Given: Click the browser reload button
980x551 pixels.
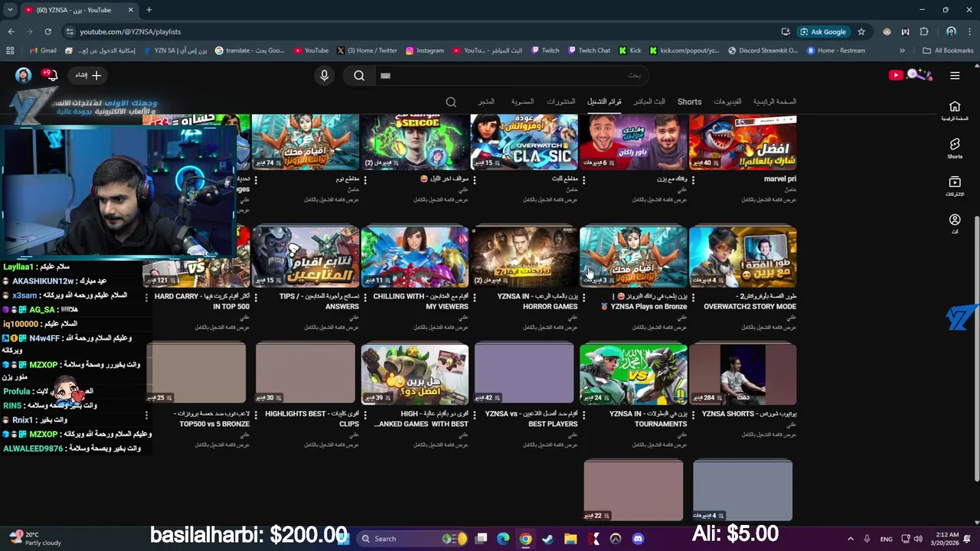Looking at the screenshot, I should click(47, 31).
